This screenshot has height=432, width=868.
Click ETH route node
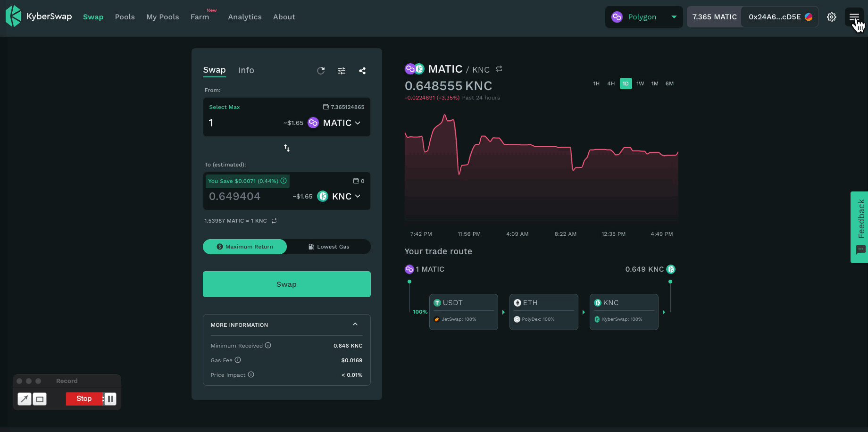pyautogui.click(x=543, y=312)
